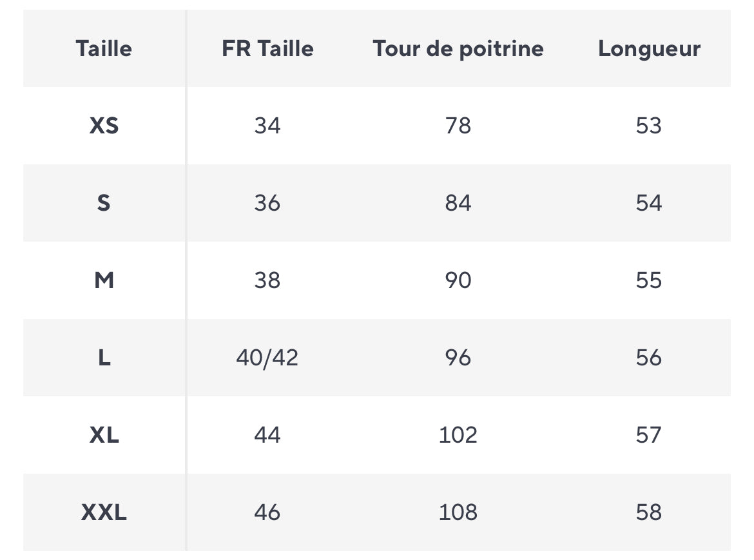This screenshot has width=754, height=560.
Task: Select the Tour de poitrine header
Action: tap(458, 49)
